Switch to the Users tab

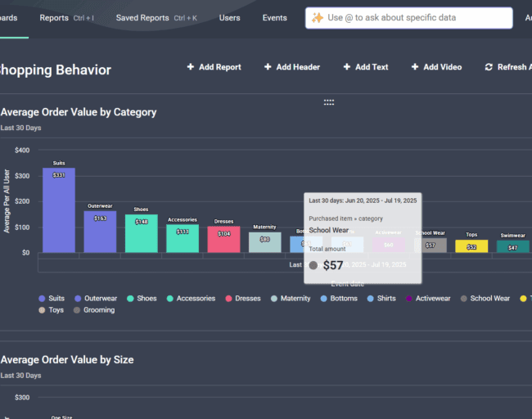[230, 18]
